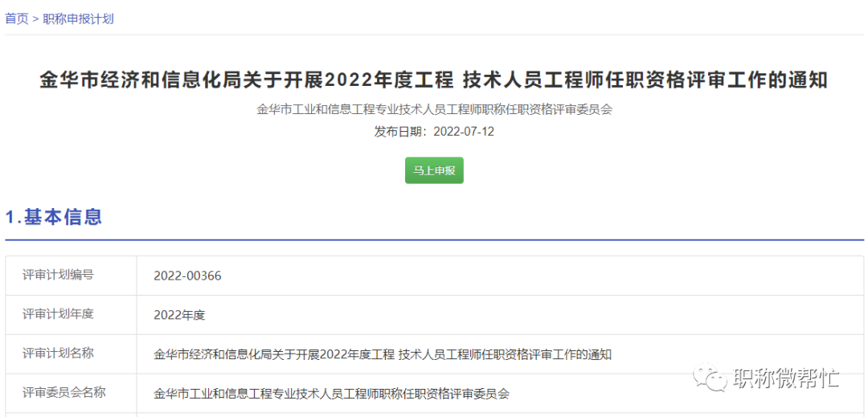This screenshot has width=868, height=417.
Task: Select the plan name value in the table
Action: (x=383, y=354)
